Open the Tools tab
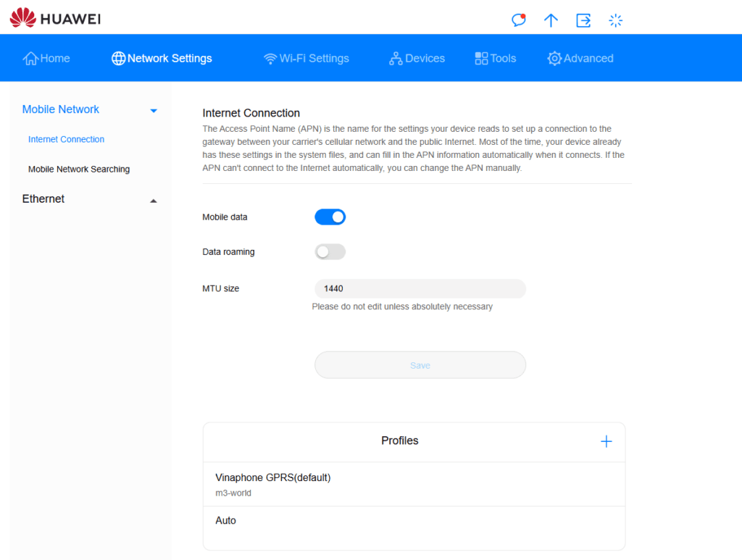 (x=496, y=58)
